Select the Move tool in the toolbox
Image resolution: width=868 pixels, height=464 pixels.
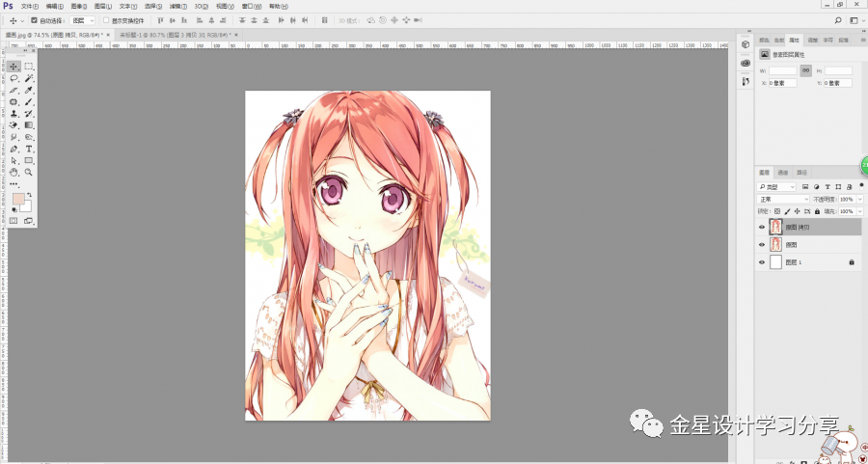14,67
